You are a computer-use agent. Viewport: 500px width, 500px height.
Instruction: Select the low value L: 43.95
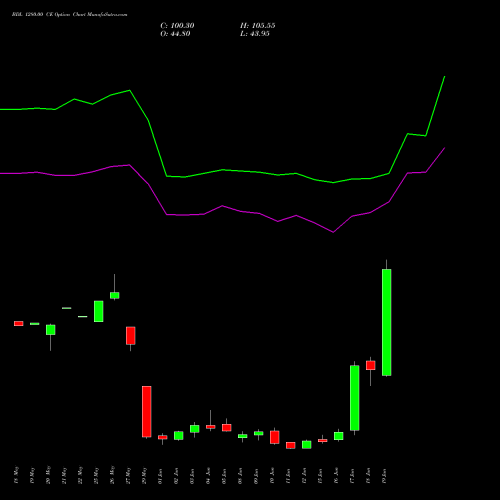pyautogui.click(x=255, y=34)
